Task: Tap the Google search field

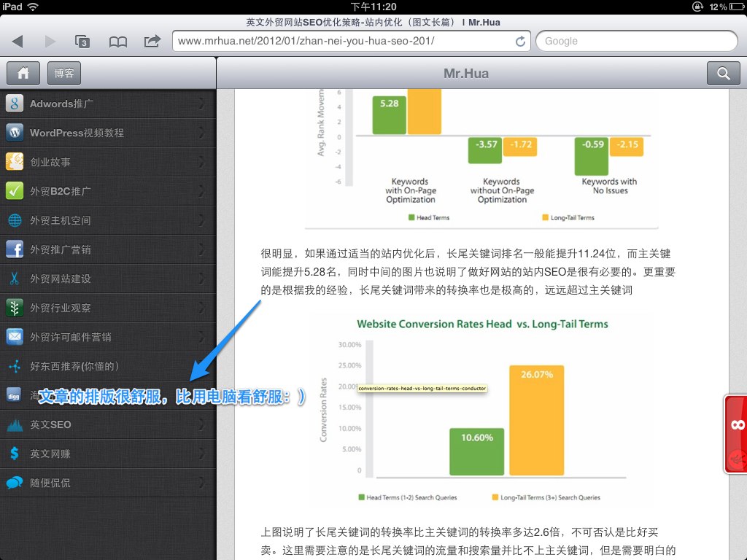Action: point(636,41)
